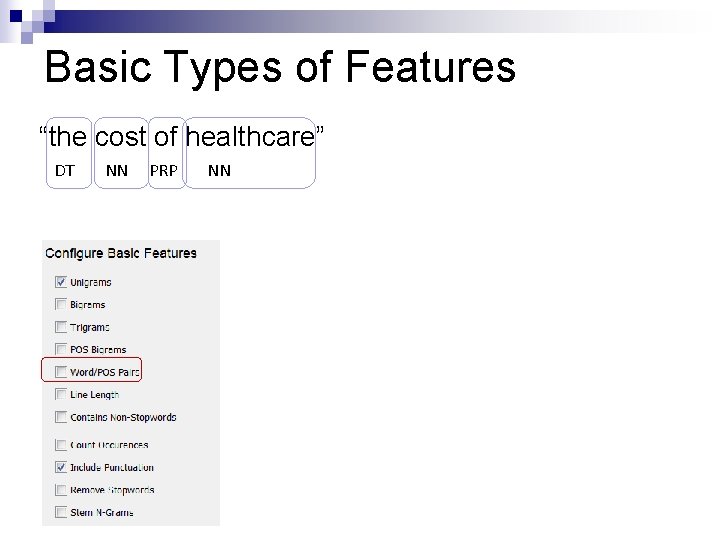Click the Configure Basic Features heading

click(x=121, y=253)
